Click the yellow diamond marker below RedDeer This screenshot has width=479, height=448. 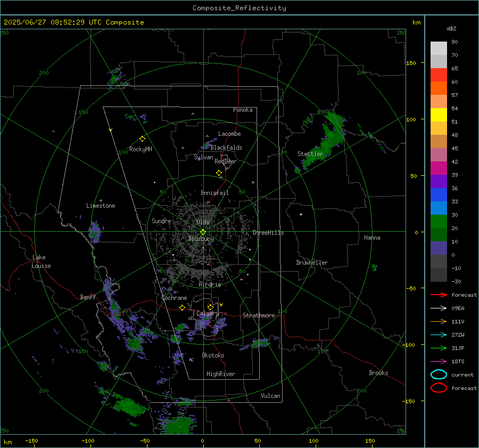219,173
